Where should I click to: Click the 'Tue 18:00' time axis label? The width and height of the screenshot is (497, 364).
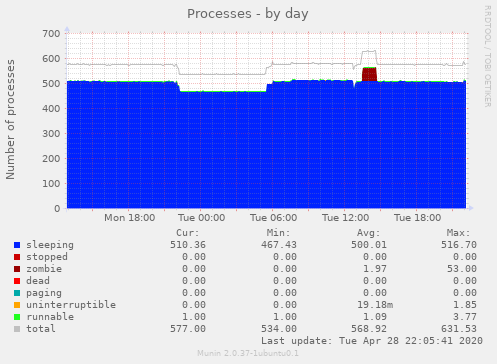click(x=417, y=218)
